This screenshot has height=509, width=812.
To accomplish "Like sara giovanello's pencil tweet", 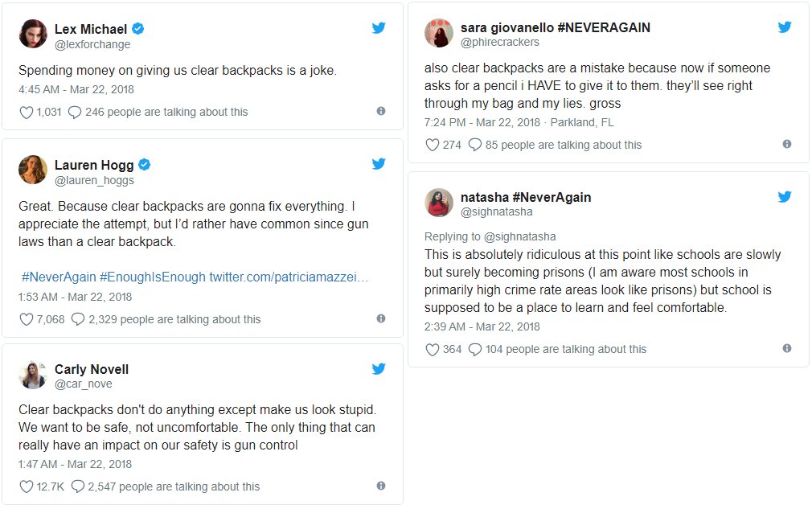I will coord(433,146).
